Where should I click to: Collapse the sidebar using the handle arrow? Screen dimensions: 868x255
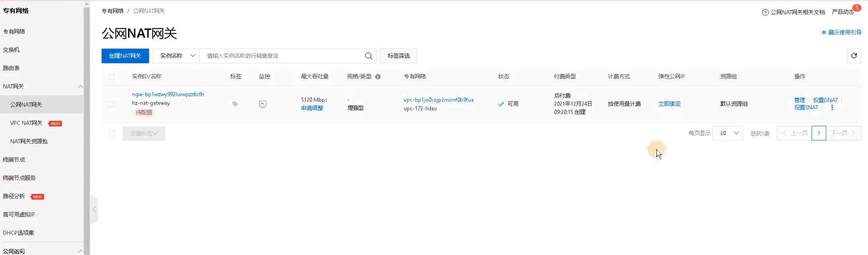[94, 210]
